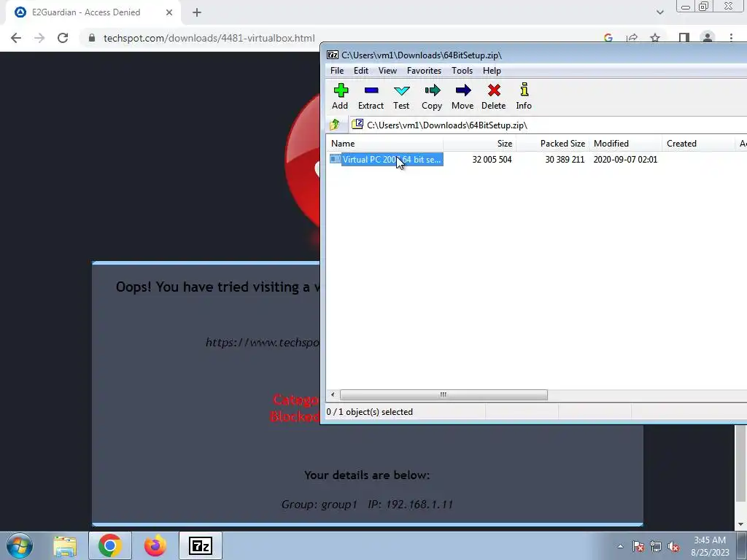Sort by the Size column header
Screen dimensions: 747x560
(479, 144)
